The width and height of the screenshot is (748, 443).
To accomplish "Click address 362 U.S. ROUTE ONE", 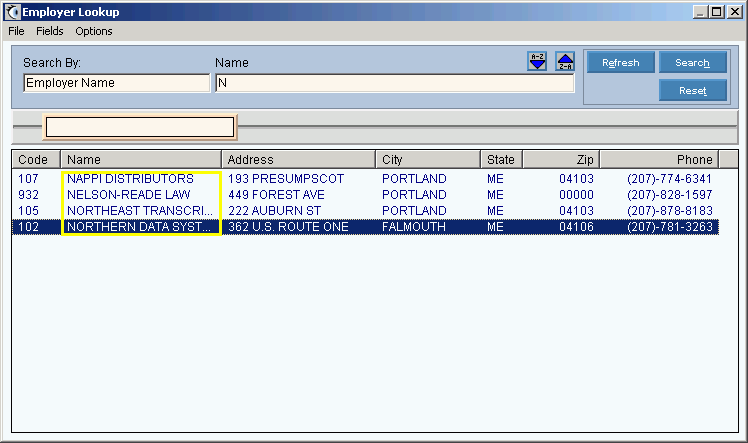I will (x=288, y=227).
